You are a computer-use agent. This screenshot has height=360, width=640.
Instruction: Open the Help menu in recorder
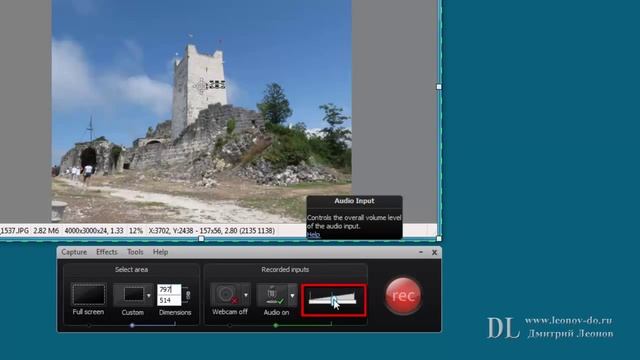(x=160, y=252)
